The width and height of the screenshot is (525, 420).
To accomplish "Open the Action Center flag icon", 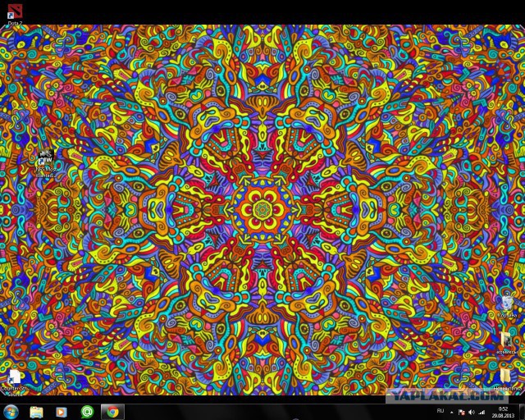I will point(461,413).
